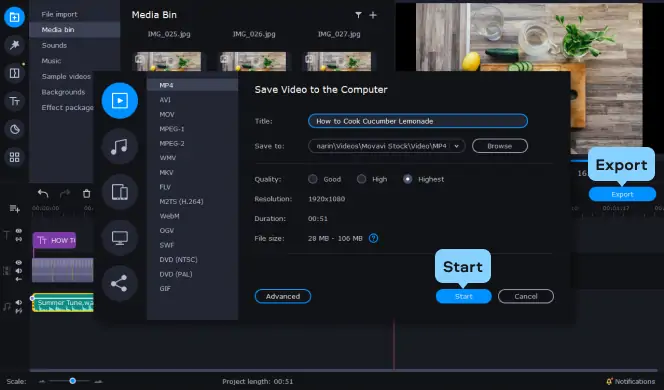Expand the Save to folder dropdown

pyautogui.click(x=456, y=146)
